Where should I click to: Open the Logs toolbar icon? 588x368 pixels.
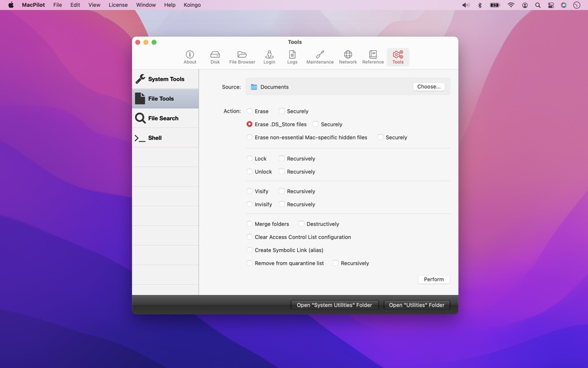click(292, 57)
